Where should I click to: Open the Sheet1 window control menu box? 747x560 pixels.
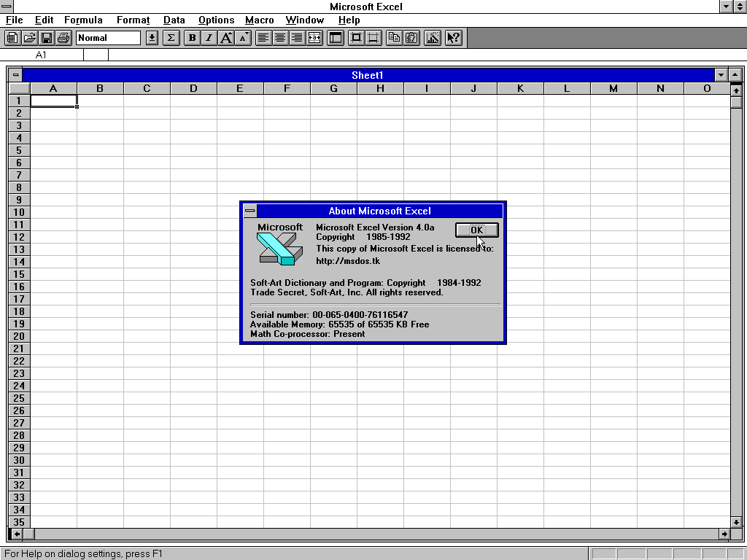[15, 75]
